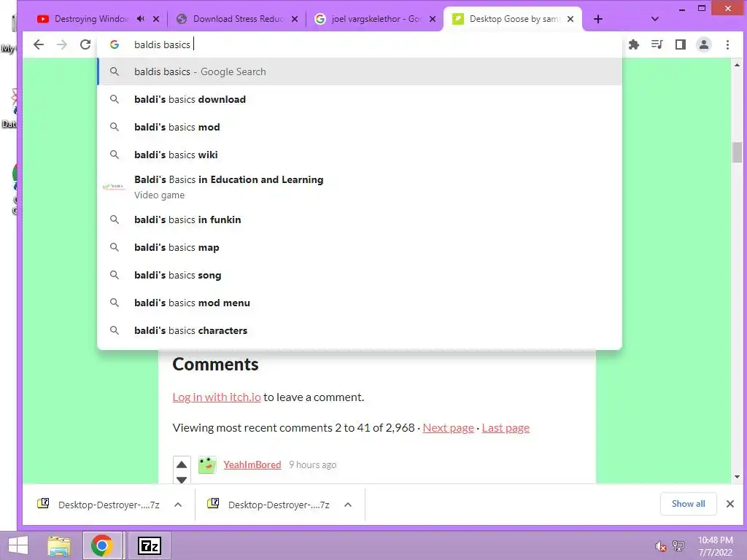The width and height of the screenshot is (747, 560).
Task: Click YeahImBored's frog avatar
Action: click(x=207, y=464)
